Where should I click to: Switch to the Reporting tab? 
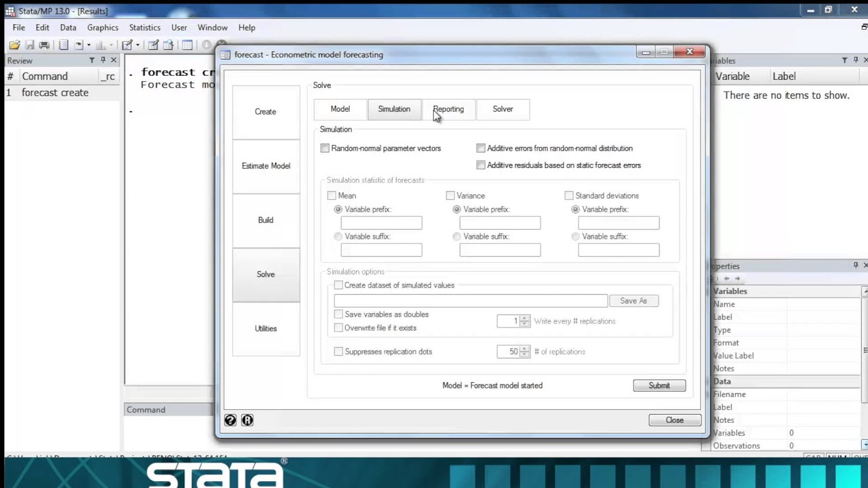click(x=448, y=109)
